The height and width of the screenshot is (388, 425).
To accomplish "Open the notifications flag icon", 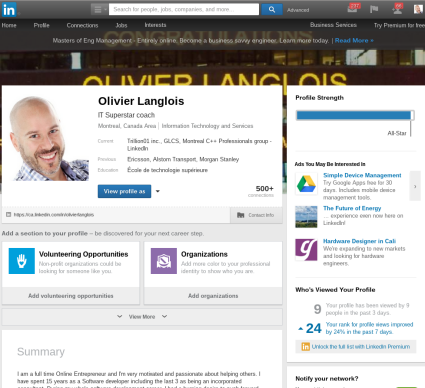I will click(x=374, y=9).
